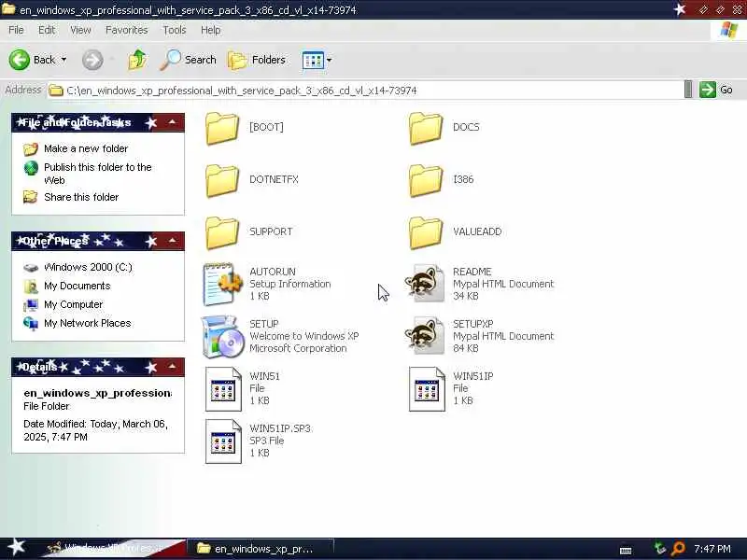Click the Windows 2000 (C:) drive icon
This screenshot has height=560, width=747.
pos(31,268)
